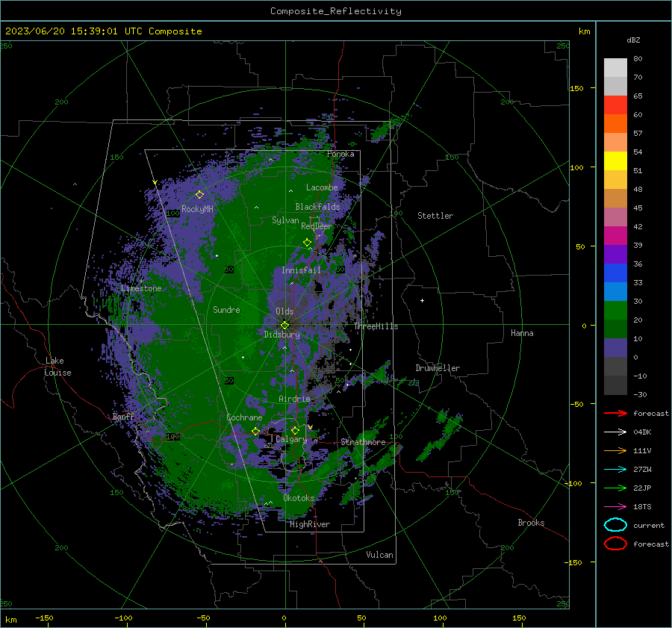
Task: Select the Okotoks label
Action: pyautogui.click(x=299, y=498)
